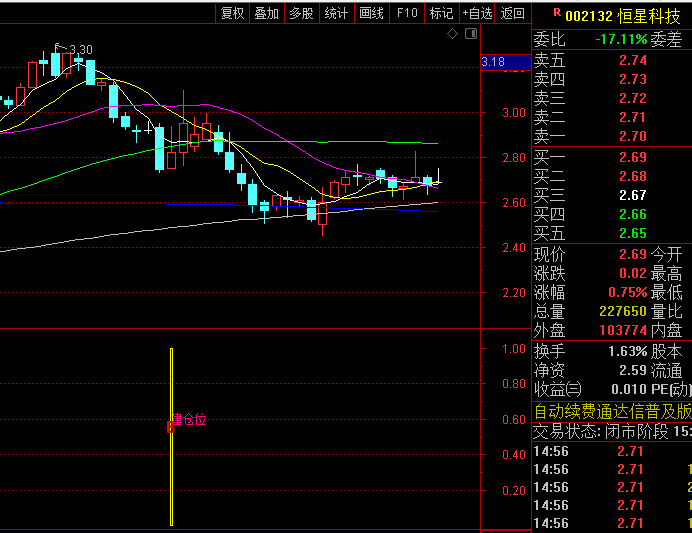
Task: Select the 卖四 price 2.73
Action: [632, 79]
